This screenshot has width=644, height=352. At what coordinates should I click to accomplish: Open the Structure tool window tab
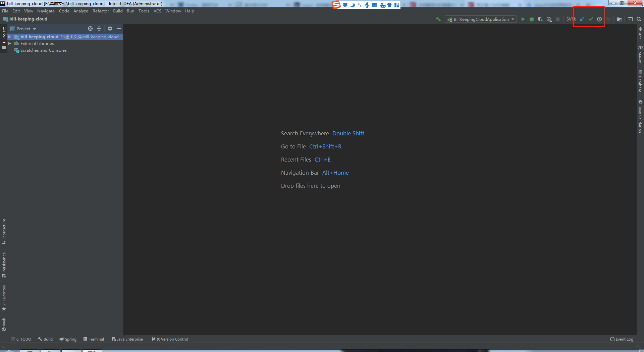[x=4, y=231]
